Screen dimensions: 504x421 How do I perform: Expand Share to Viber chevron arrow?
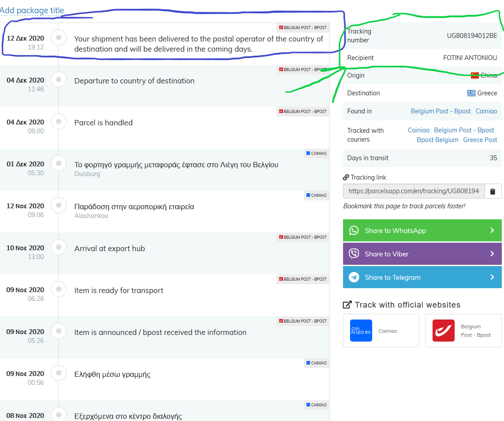tap(492, 254)
